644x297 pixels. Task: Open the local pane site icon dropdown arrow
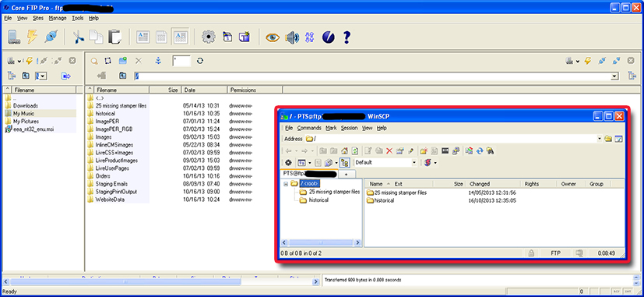coord(19,62)
